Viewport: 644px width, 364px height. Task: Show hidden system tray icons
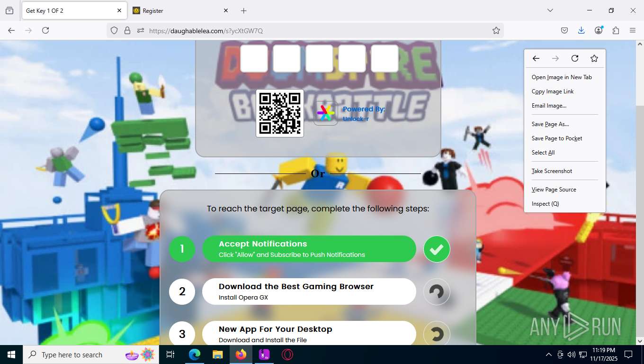(549, 355)
